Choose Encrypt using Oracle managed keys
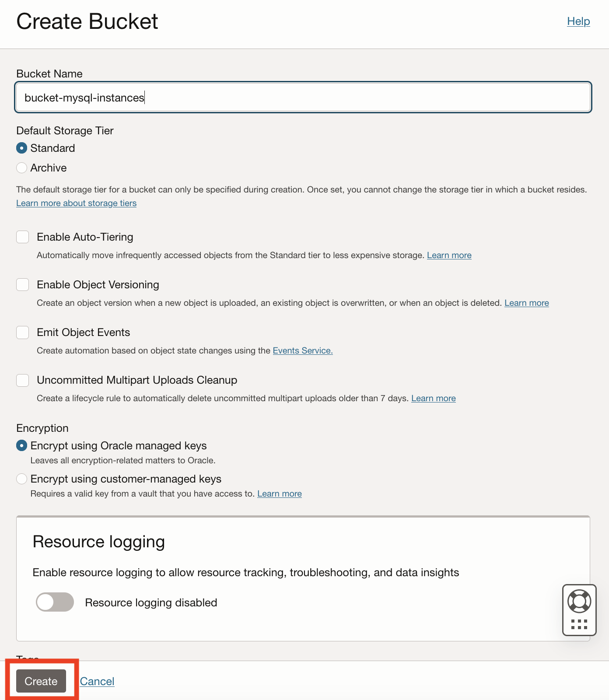 (21, 446)
